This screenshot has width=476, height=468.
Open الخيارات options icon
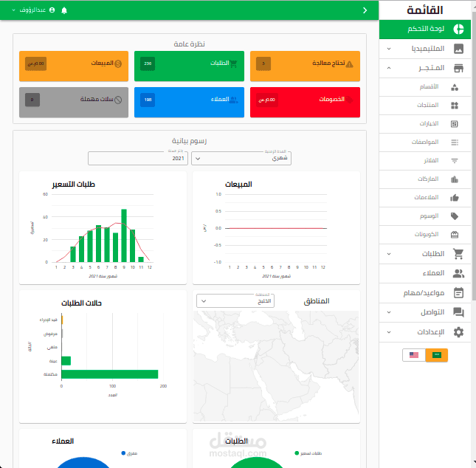[x=455, y=124]
